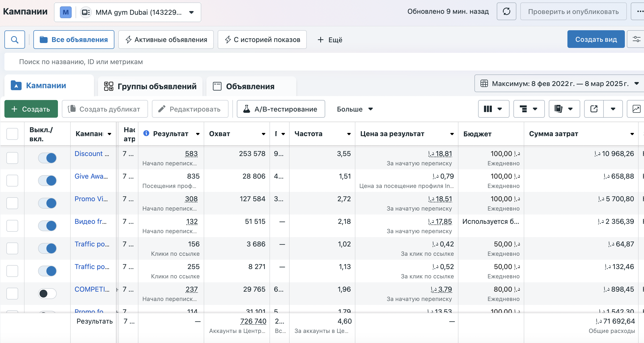The height and width of the screenshot is (343, 644).
Task: Open the Охват column dropdown
Action: [263, 134]
